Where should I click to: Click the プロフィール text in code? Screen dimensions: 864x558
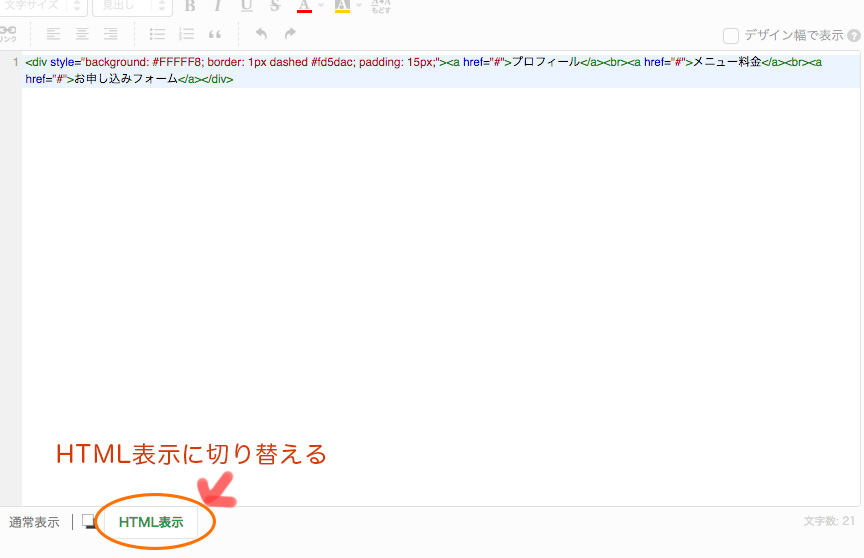(546, 62)
